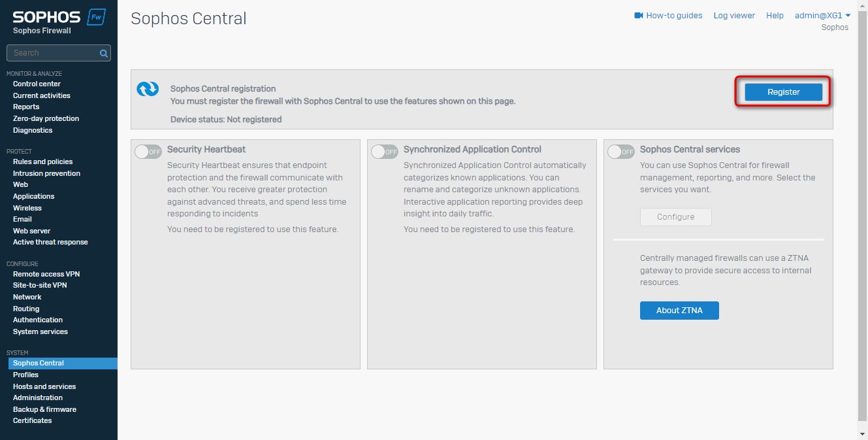868x440 pixels.
Task: Go to Current activities
Action: (x=41, y=95)
